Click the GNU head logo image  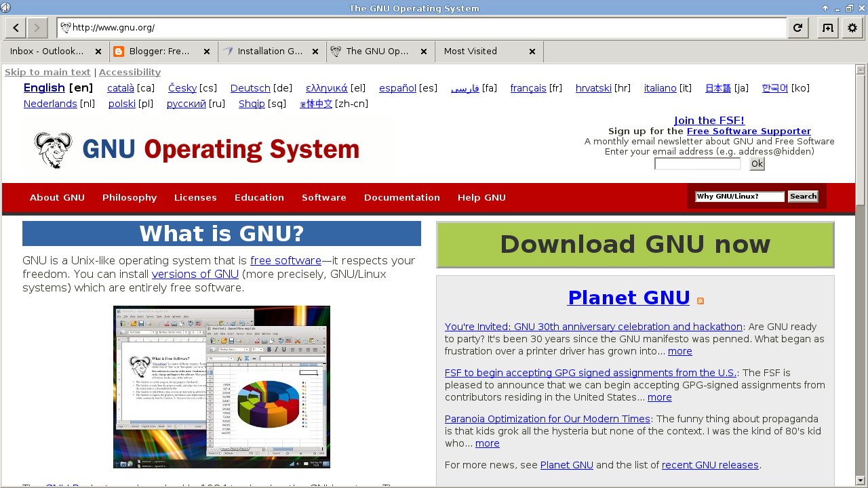(x=54, y=150)
